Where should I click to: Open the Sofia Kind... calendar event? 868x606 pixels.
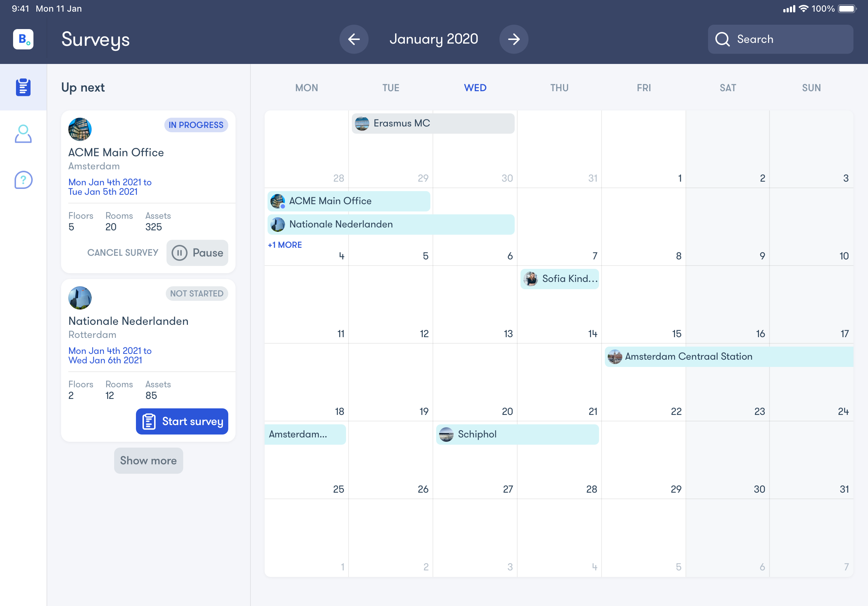(559, 279)
